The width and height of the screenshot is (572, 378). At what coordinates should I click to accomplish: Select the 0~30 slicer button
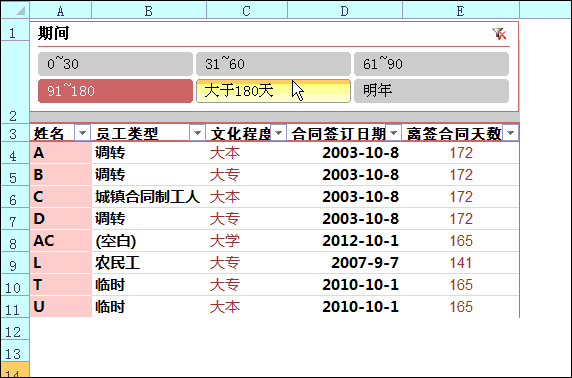(115, 64)
